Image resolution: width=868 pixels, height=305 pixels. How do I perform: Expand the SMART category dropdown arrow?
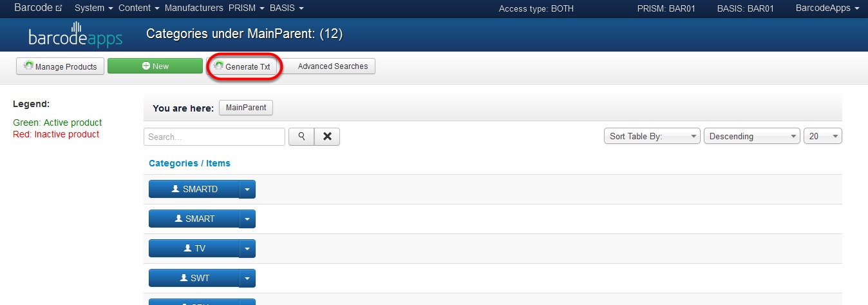(248, 219)
